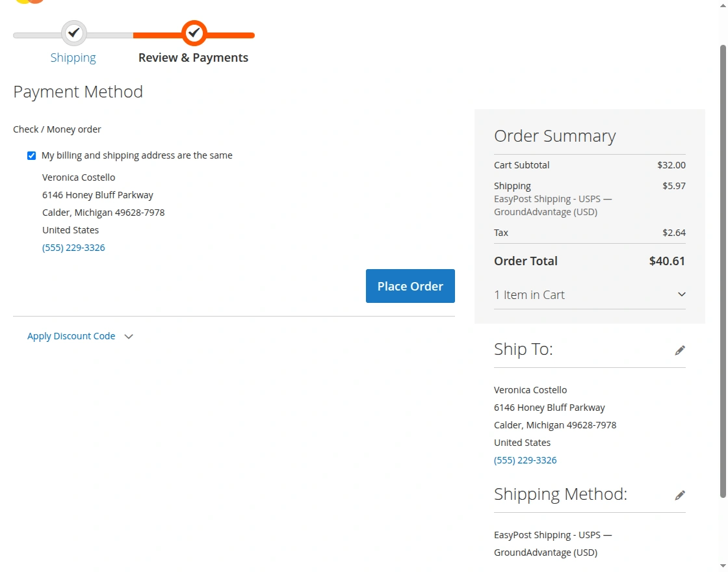The image size is (728, 572).
Task: Click the Ship To edit pencil icon
Action: (680, 350)
